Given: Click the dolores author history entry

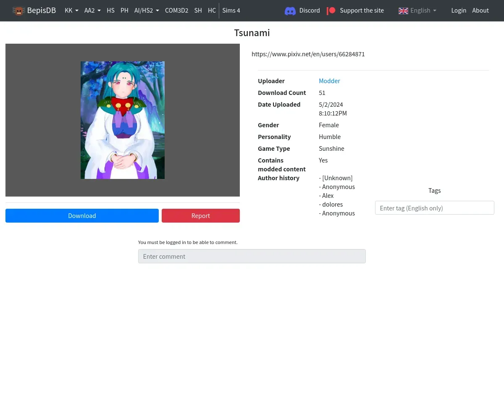Looking at the screenshot, I should click(x=331, y=204).
